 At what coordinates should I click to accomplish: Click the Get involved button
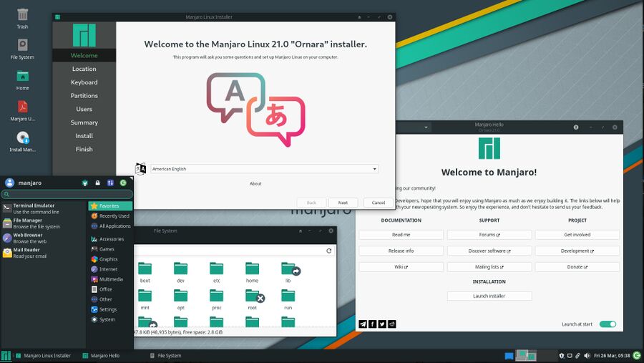[577, 235]
